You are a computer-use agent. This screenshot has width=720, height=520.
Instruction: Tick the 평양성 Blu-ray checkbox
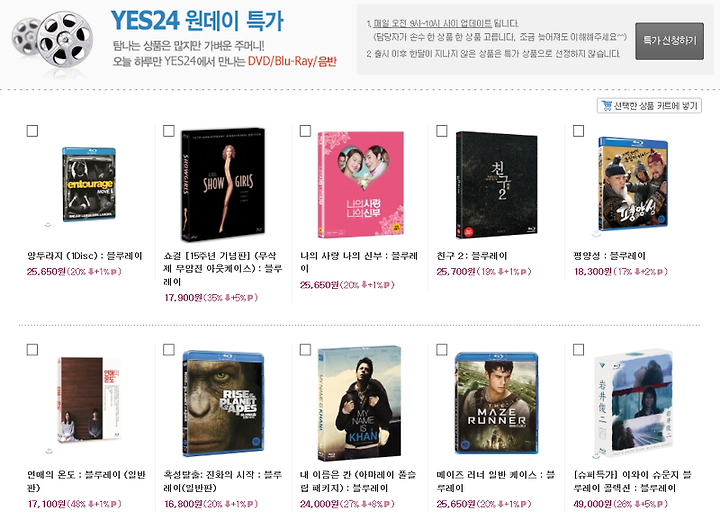(578, 131)
